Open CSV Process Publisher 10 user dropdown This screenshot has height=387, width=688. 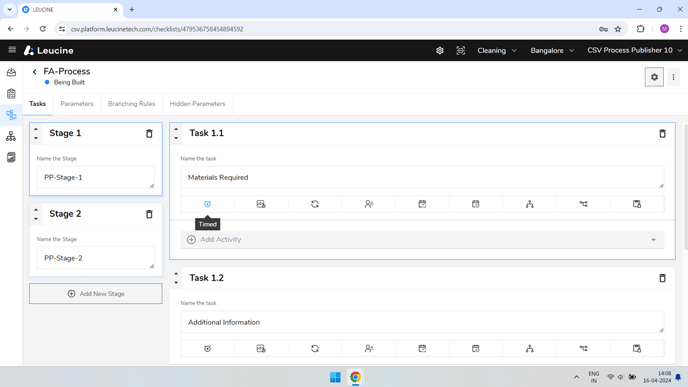tap(634, 50)
